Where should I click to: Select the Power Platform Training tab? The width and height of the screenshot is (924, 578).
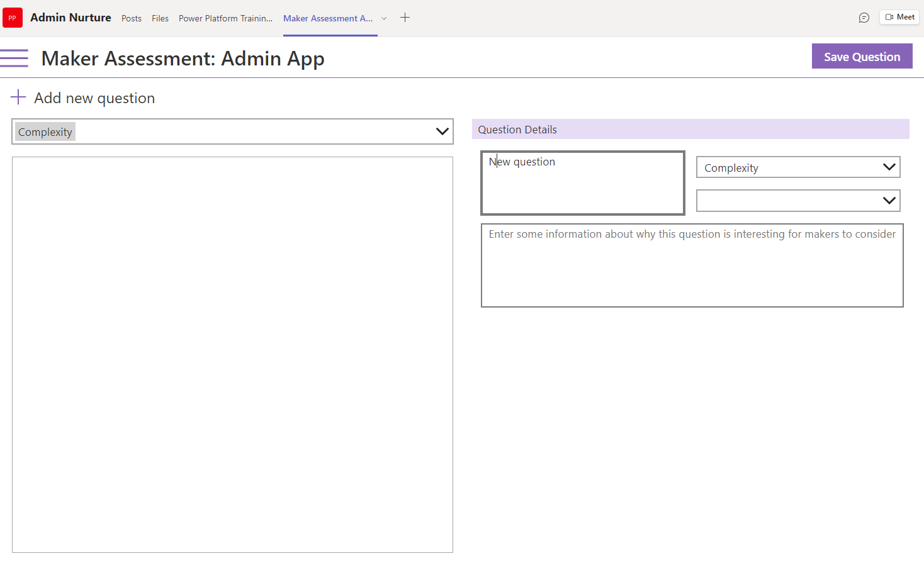point(225,18)
